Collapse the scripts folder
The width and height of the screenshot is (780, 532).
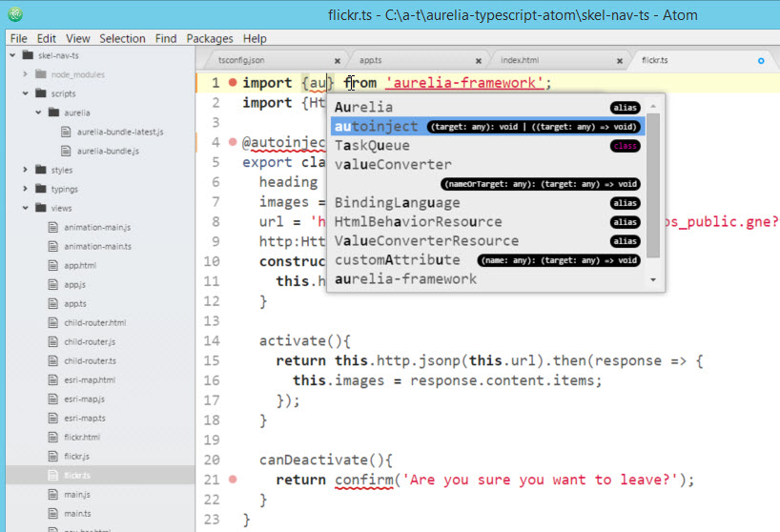26,93
